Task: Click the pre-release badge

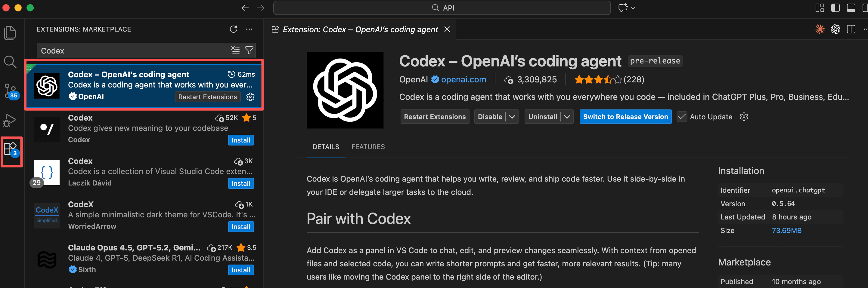Action: [655, 61]
